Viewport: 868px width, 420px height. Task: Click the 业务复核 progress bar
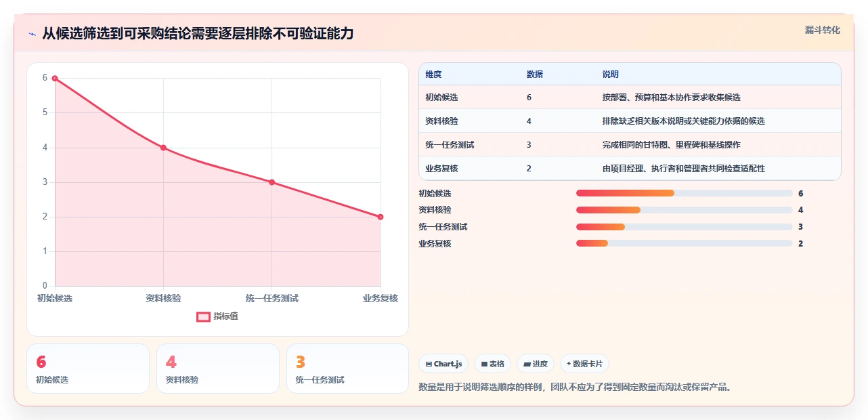pyautogui.click(x=684, y=243)
